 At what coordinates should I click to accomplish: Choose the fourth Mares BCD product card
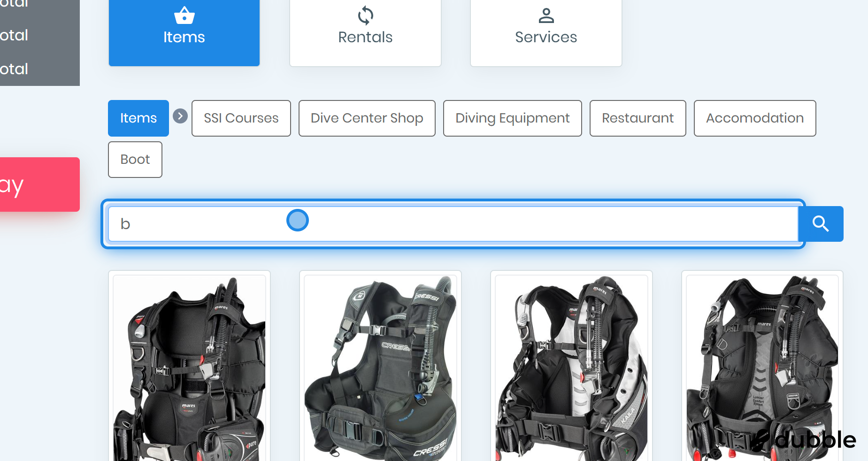(x=762, y=367)
